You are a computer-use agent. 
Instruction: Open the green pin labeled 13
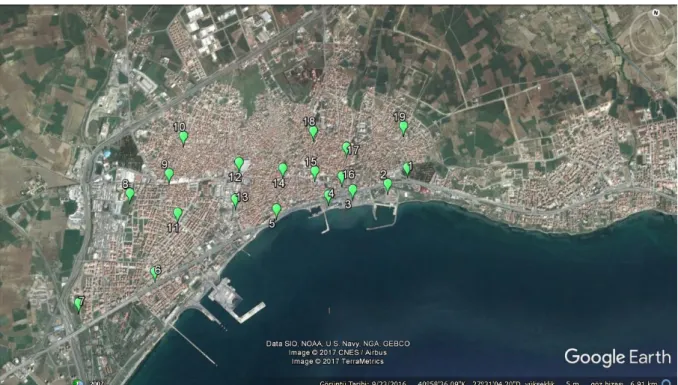(x=235, y=200)
